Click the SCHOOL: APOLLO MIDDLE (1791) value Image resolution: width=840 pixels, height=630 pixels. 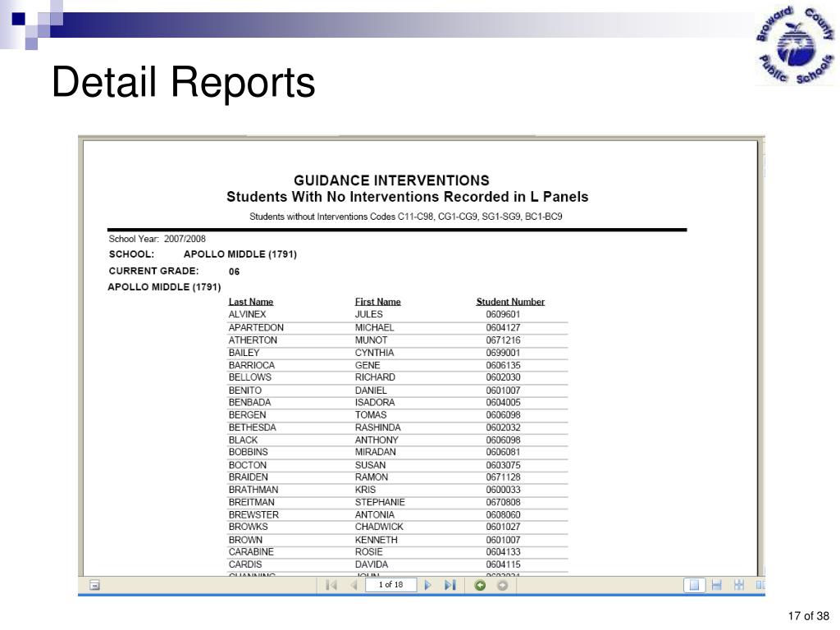[240, 254]
